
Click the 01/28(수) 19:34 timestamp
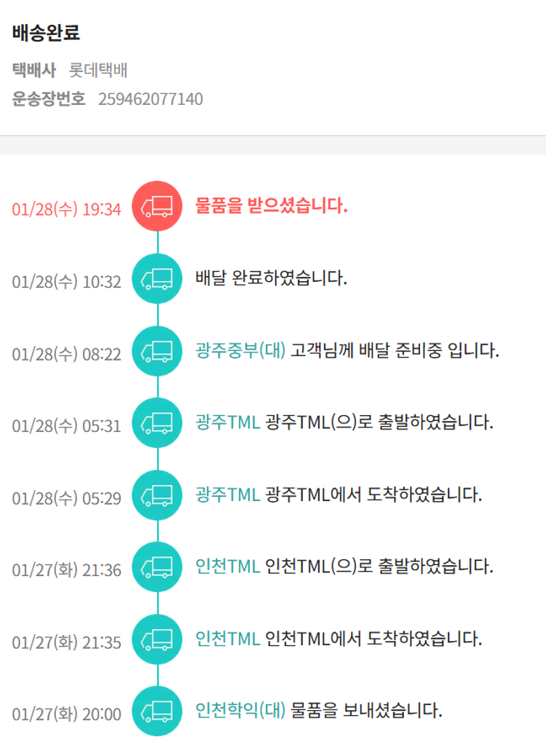[x=66, y=210]
